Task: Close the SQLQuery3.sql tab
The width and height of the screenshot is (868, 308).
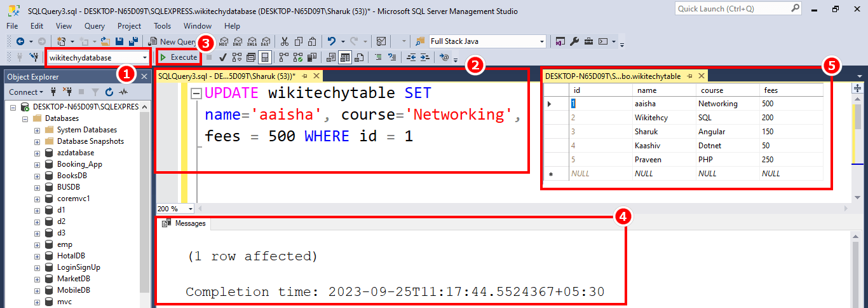Action: [x=316, y=76]
